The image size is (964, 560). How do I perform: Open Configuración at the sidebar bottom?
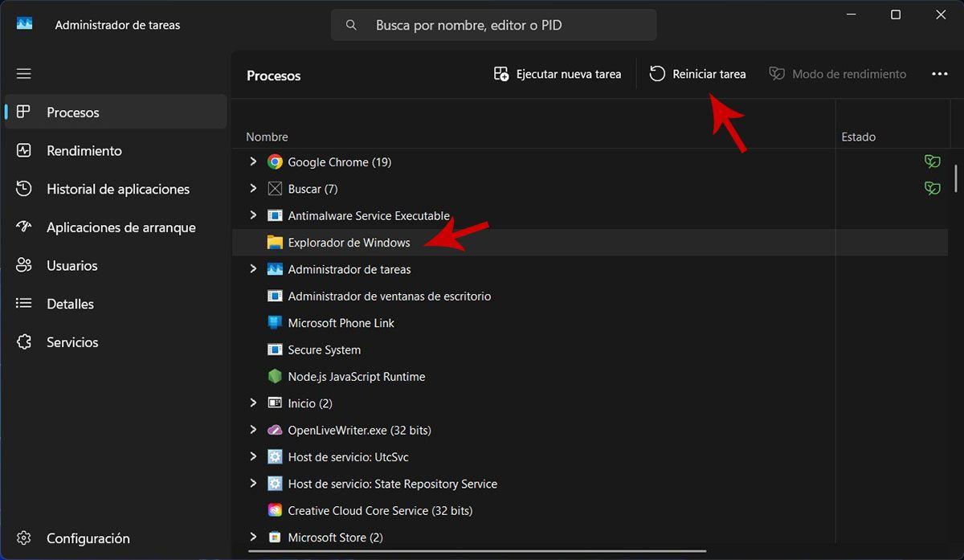pos(116,538)
